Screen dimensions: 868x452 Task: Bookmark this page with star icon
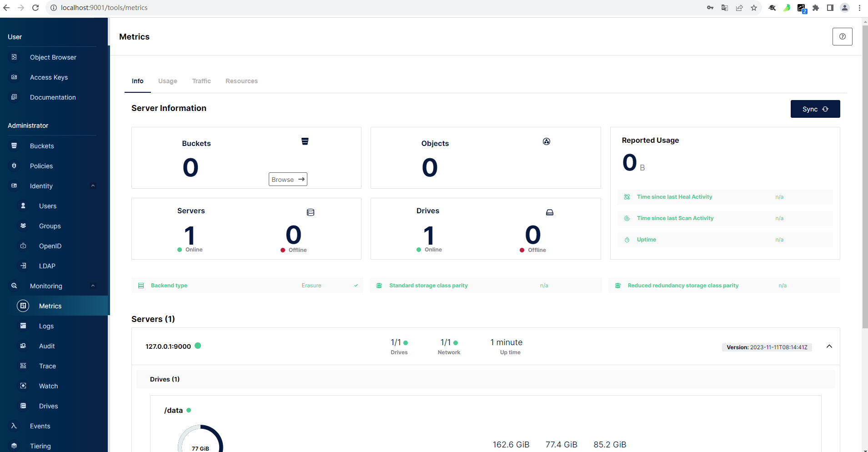click(754, 8)
